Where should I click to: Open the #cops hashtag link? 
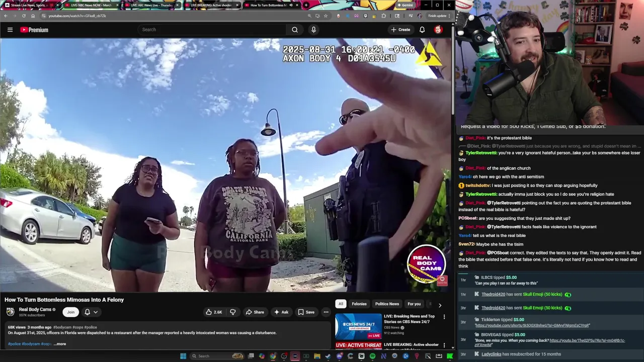pyautogui.click(x=77, y=327)
